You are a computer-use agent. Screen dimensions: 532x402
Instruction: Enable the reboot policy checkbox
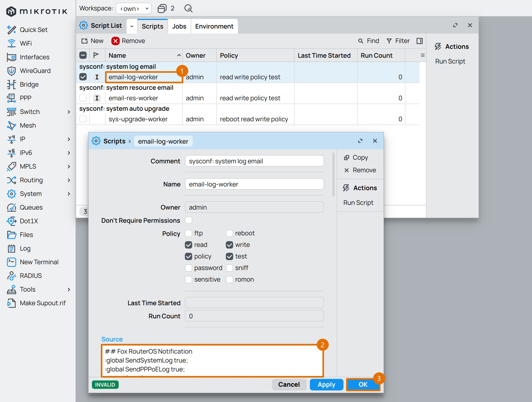pos(230,233)
